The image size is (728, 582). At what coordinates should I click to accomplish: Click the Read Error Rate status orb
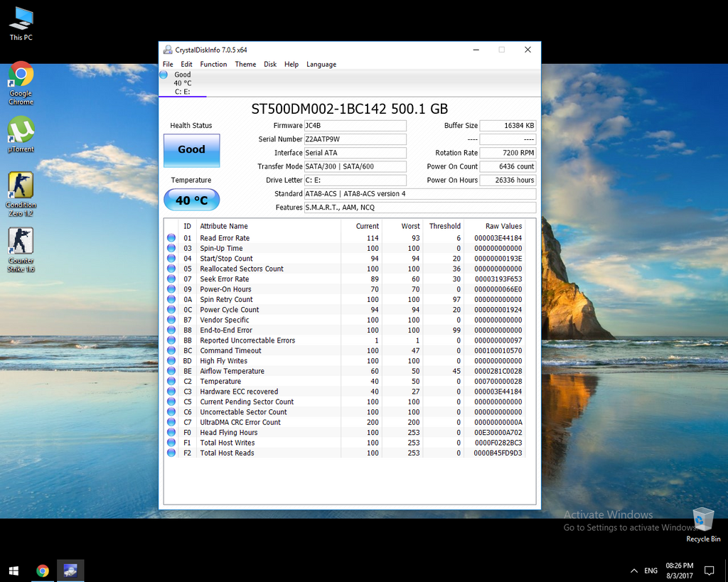coord(171,238)
